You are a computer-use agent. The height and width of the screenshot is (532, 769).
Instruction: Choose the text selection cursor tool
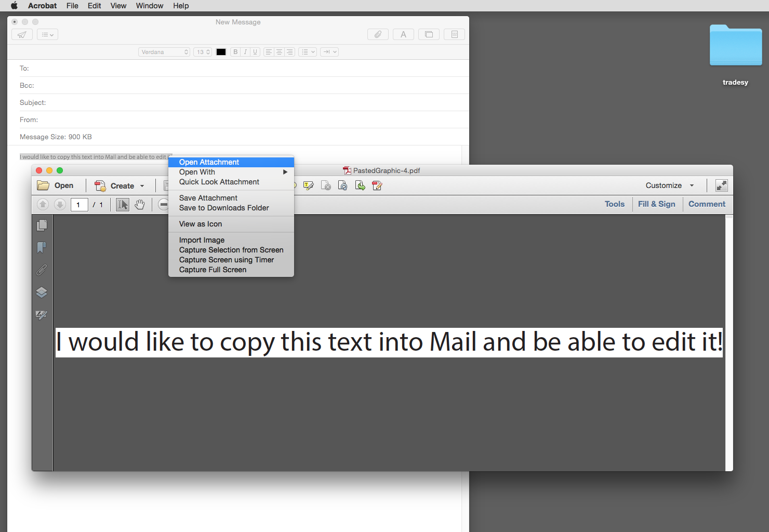pos(123,205)
